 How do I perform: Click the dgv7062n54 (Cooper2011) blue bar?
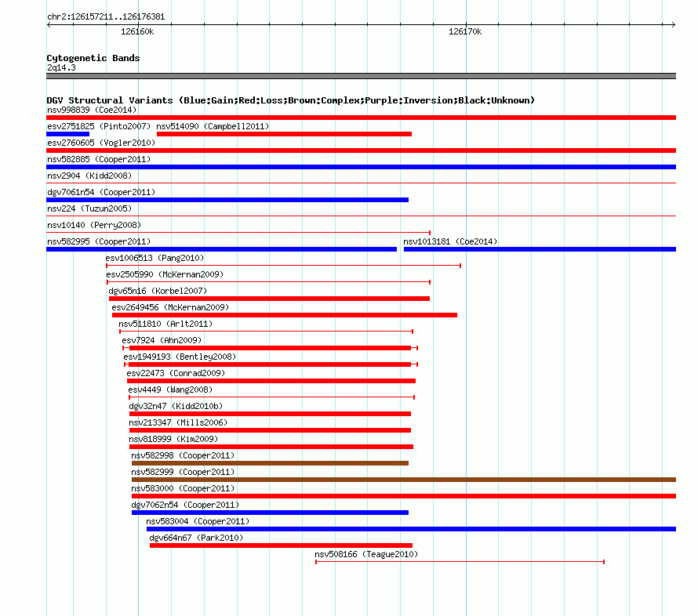click(x=270, y=513)
